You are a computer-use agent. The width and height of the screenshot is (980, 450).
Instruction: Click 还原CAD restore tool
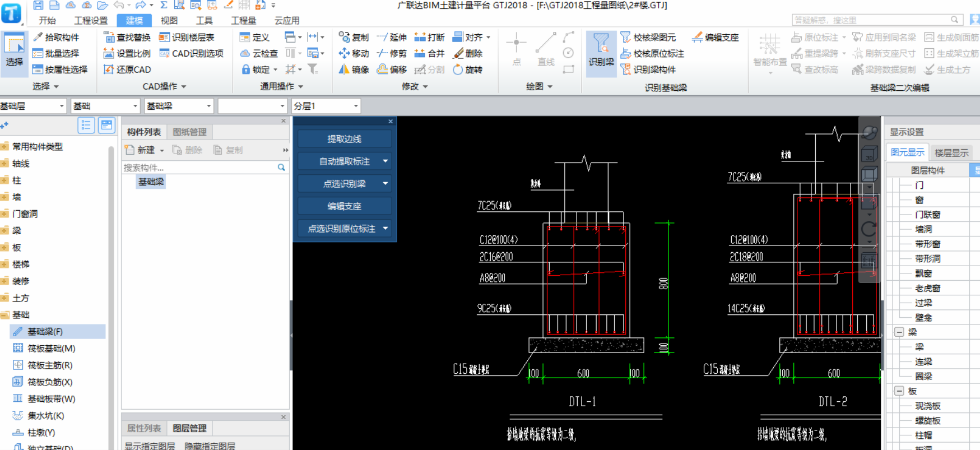pos(127,69)
